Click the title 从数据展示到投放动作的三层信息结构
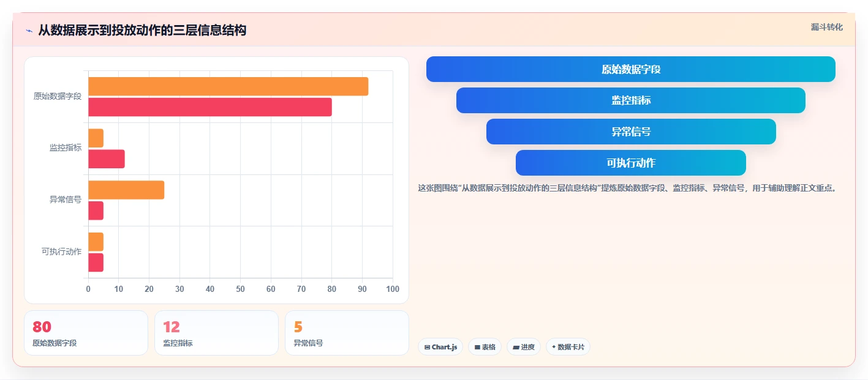The height and width of the screenshot is (380, 868). point(142,30)
